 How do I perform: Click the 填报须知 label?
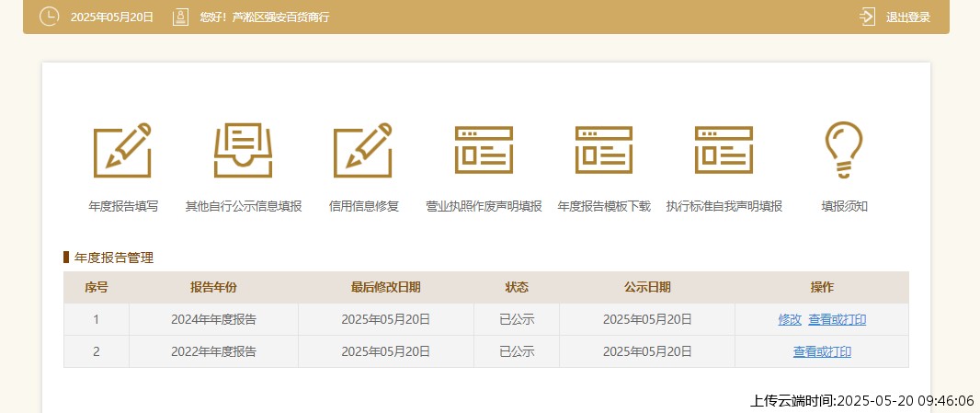[x=844, y=206]
